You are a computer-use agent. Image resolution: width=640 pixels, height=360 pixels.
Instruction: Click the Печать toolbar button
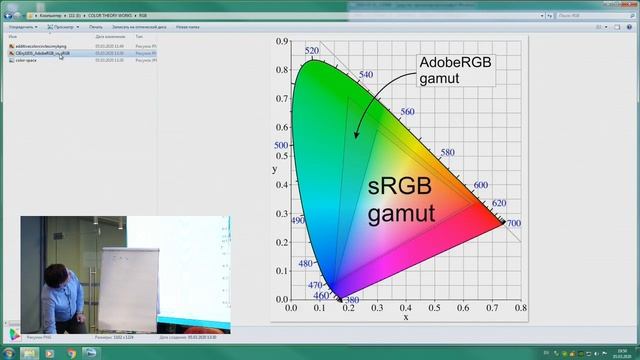click(x=96, y=27)
